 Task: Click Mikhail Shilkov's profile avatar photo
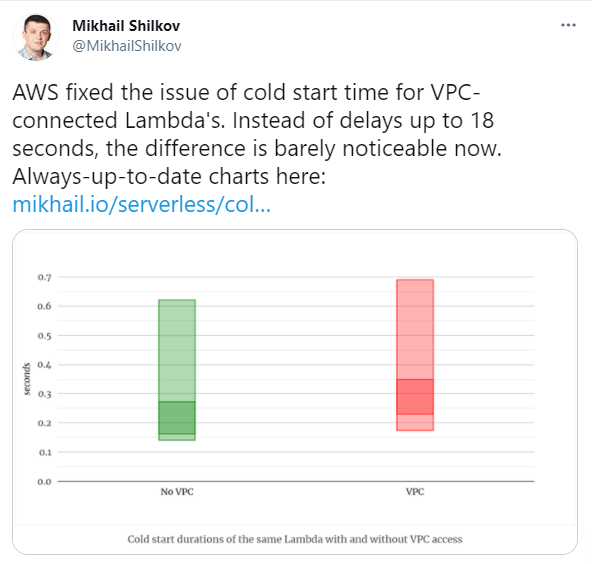point(35,37)
